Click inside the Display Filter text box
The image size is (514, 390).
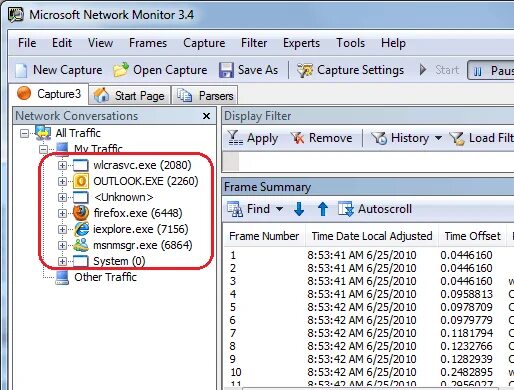point(376,162)
